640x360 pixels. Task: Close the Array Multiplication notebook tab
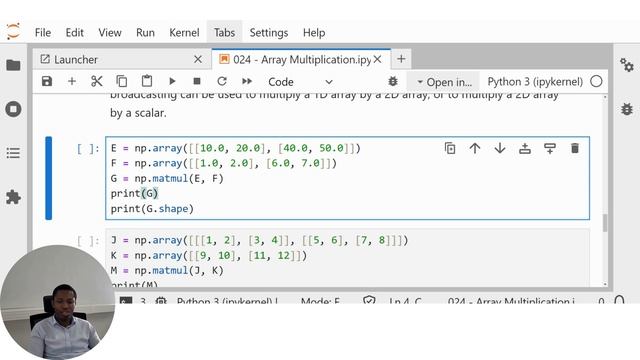pyautogui.click(x=378, y=60)
